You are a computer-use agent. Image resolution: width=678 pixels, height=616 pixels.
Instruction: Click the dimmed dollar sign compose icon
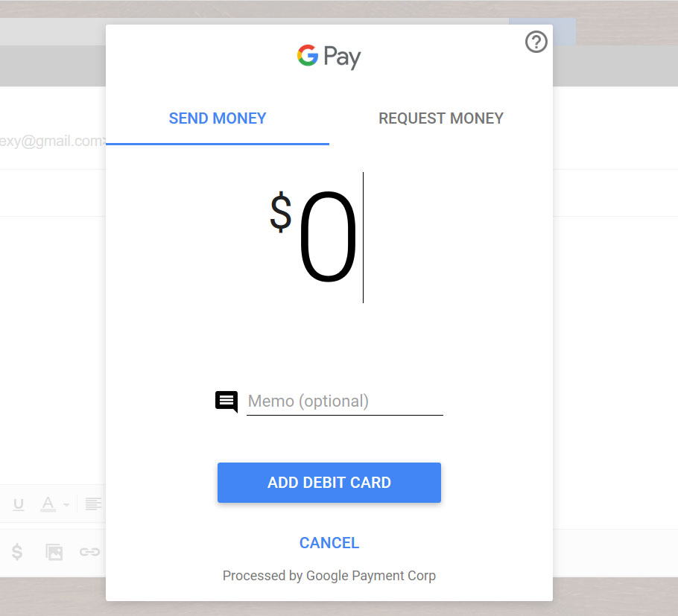[17, 552]
